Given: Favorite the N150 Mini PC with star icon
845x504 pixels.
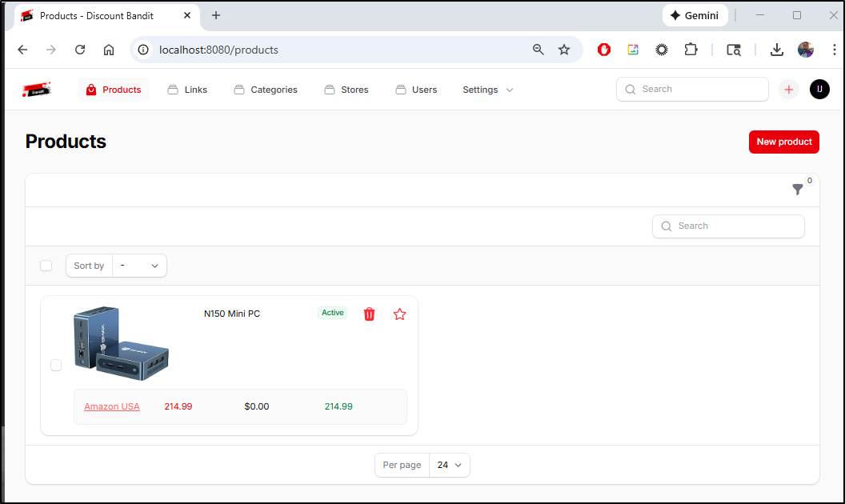Looking at the screenshot, I should coord(400,314).
